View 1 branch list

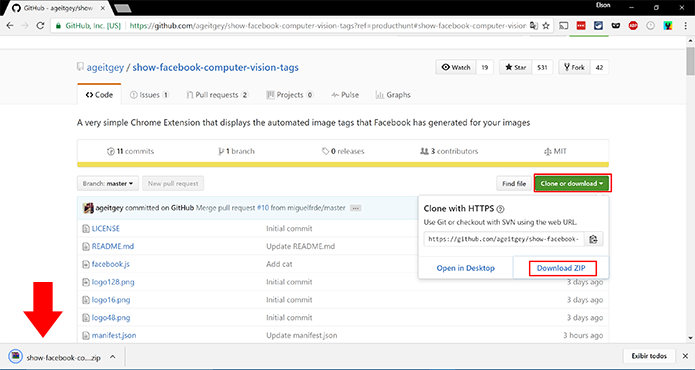(236, 151)
